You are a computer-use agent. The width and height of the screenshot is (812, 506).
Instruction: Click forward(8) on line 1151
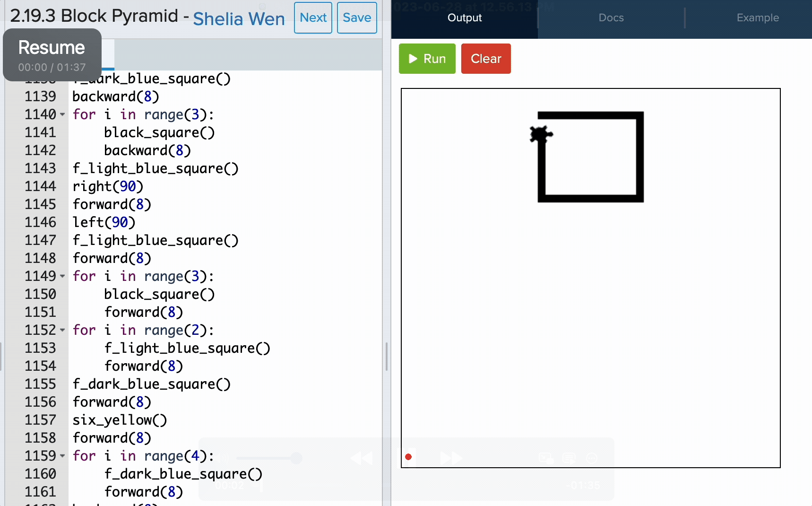pyautogui.click(x=144, y=312)
